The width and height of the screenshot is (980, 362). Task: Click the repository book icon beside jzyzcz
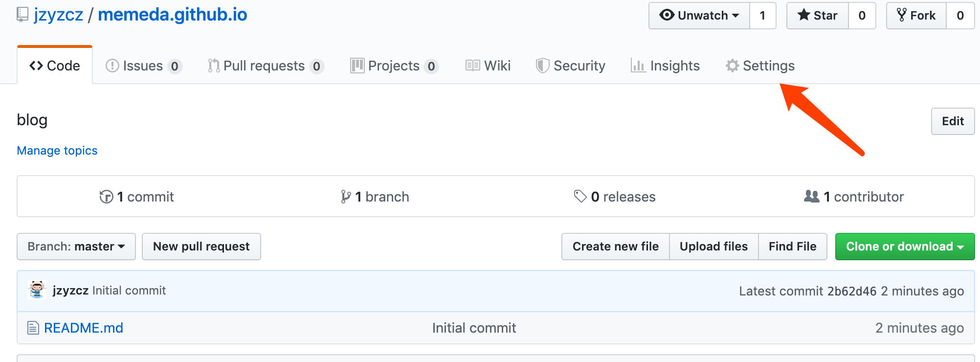(22, 15)
